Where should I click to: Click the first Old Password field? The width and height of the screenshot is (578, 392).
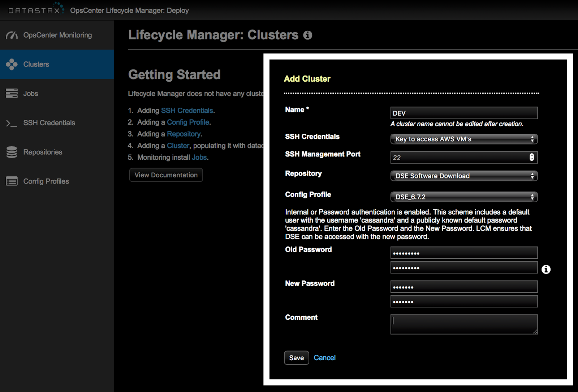point(464,253)
